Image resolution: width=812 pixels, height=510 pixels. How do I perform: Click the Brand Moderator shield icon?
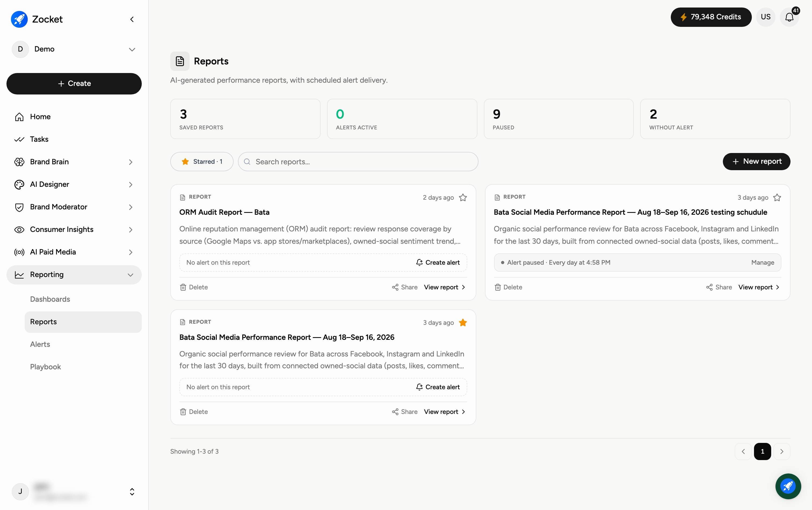pyautogui.click(x=19, y=207)
